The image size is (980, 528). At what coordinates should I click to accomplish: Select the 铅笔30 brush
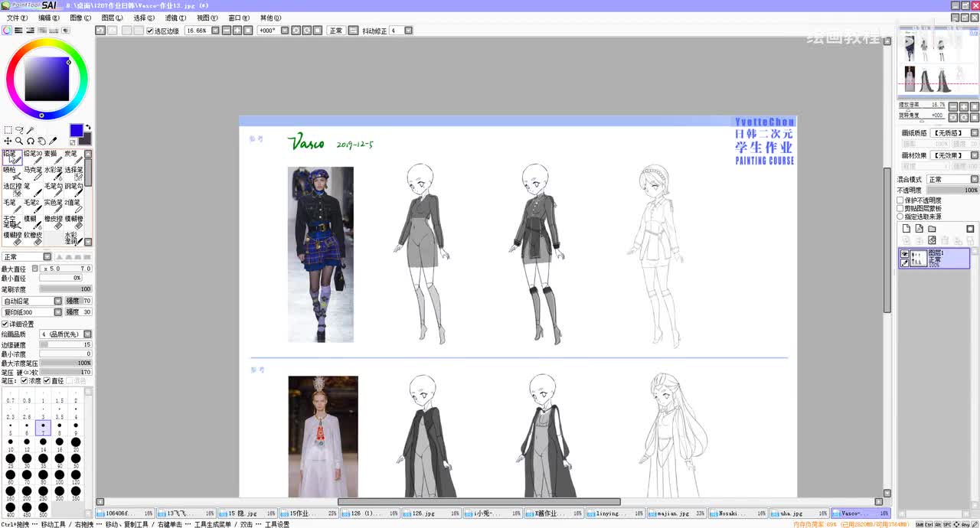click(x=32, y=158)
